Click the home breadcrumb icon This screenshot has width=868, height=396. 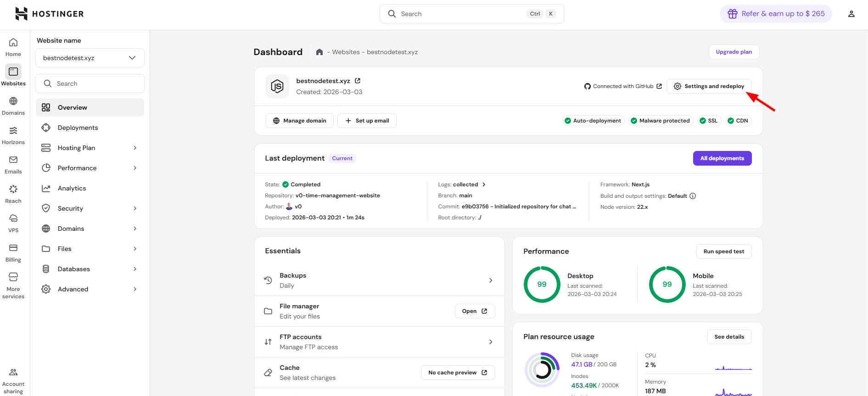click(319, 52)
